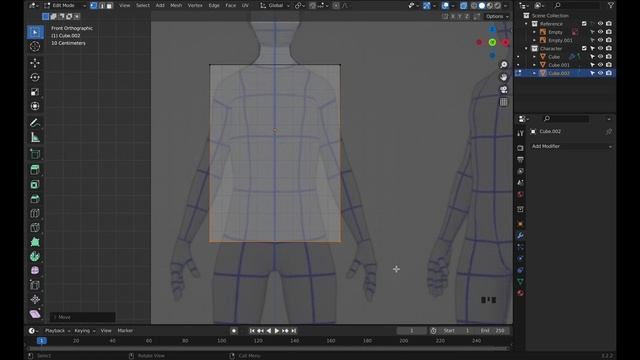
Task: Select the Measure tool
Action: coord(35,138)
